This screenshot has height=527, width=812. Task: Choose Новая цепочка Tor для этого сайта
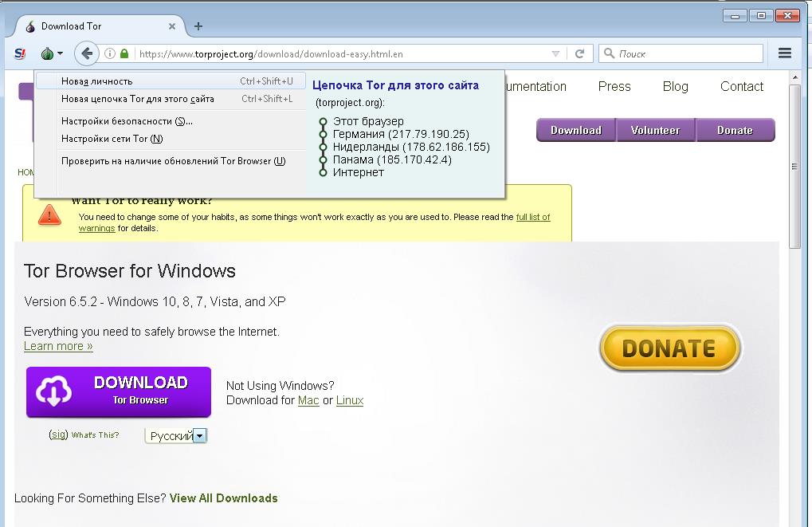[x=171, y=98]
